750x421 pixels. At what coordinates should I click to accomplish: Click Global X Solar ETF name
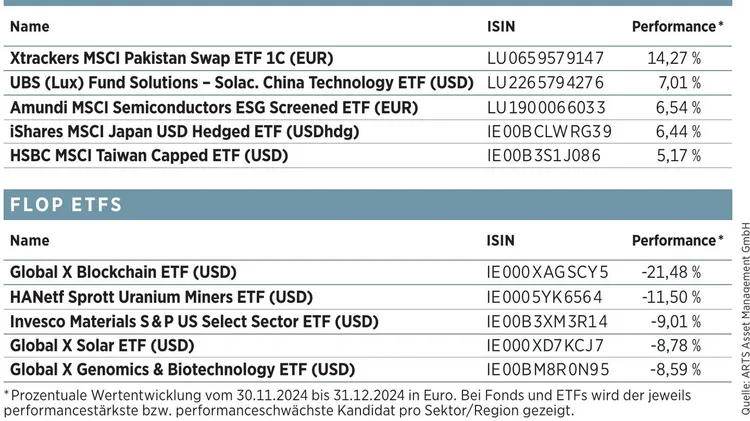click(x=101, y=345)
